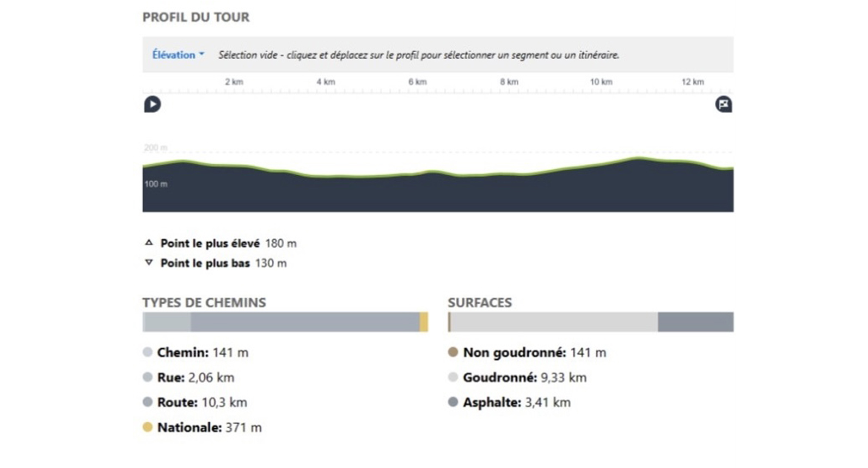Click the start play marker icon

152,104
